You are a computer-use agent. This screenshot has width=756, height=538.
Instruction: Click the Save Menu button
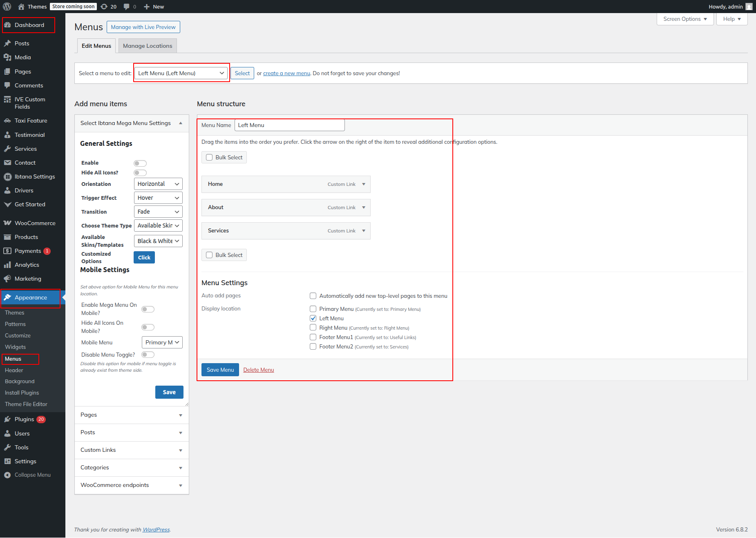tap(220, 370)
